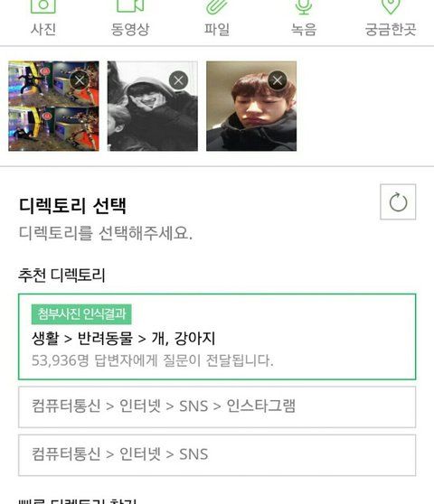434x504 pixels.
Task: Tap the 동영상 video attachment icon
Action: (x=130, y=5)
